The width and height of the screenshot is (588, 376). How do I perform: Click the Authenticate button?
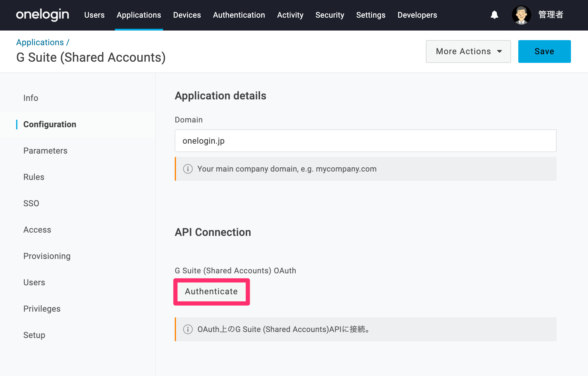212,292
